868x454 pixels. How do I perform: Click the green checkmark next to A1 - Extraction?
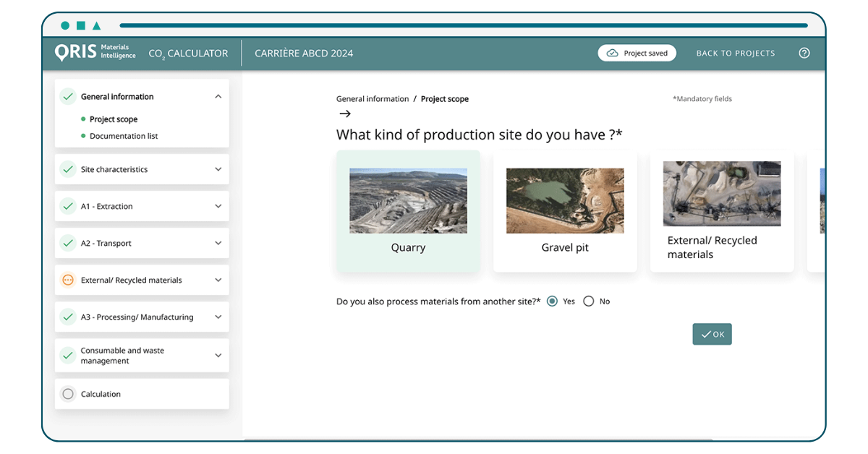point(68,206)
